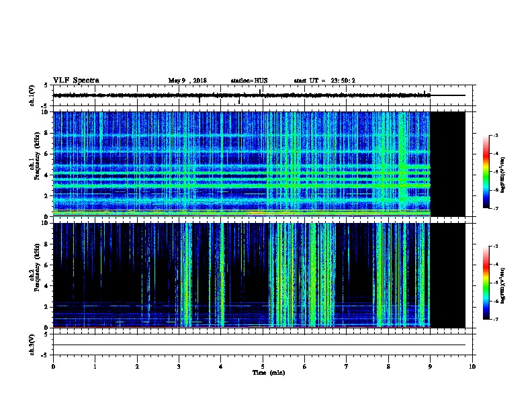Click the "8" kHz tick of ch.2 spectrogram
Image resolution: width=532 pixels, height=411 pixels.
[47, 244]
